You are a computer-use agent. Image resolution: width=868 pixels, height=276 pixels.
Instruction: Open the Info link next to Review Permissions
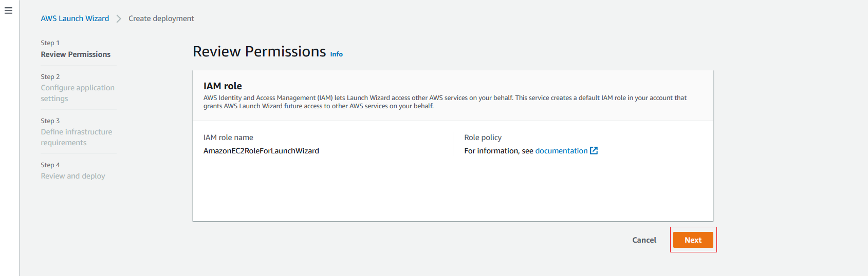coord(337,54)
